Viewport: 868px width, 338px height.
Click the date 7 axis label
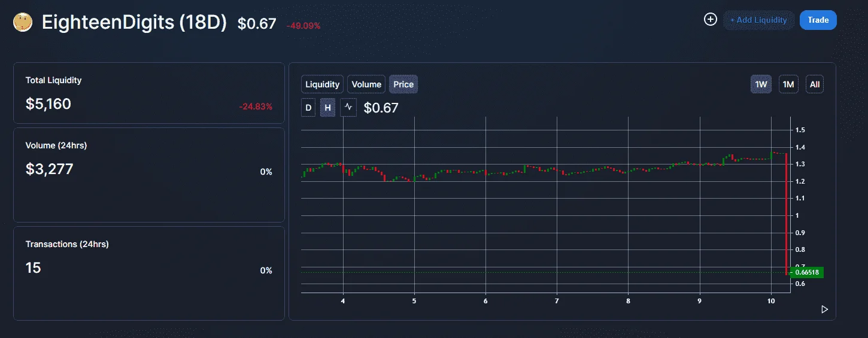coord(557,302)
